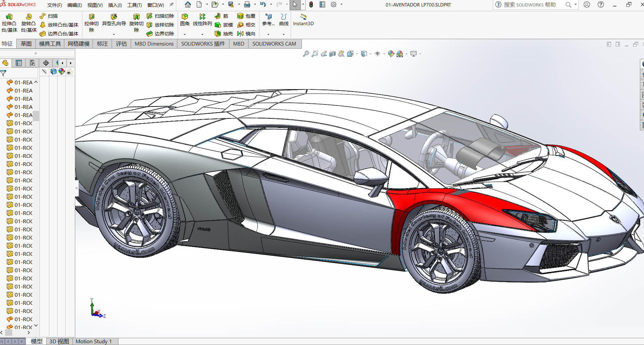Switch to the SOLIDWORKS CAM tab

pos(274,44)
